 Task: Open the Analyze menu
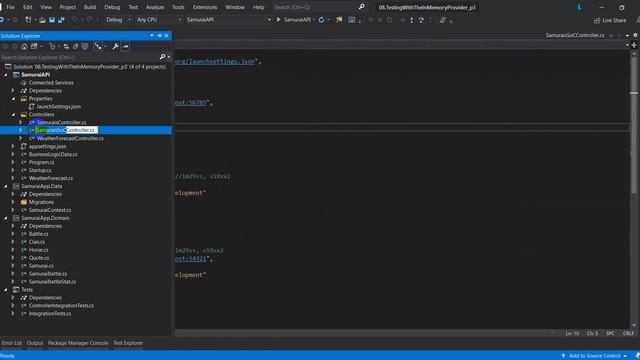155,7
